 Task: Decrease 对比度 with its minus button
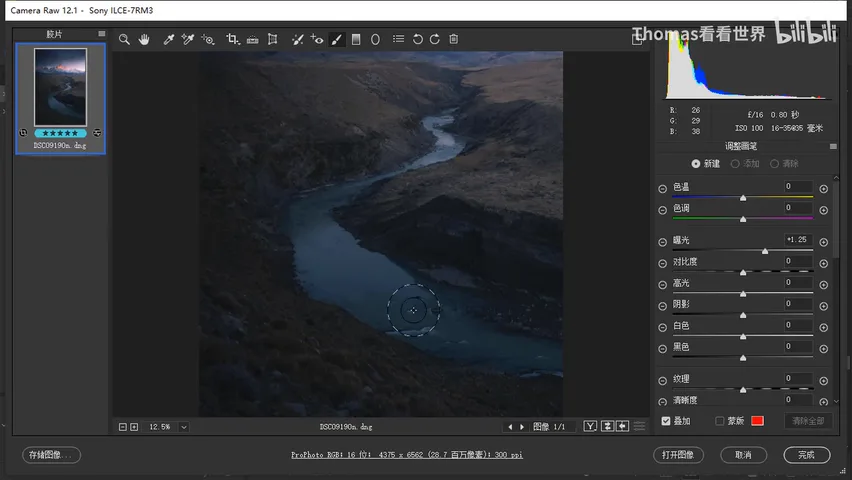pos(662,263)
